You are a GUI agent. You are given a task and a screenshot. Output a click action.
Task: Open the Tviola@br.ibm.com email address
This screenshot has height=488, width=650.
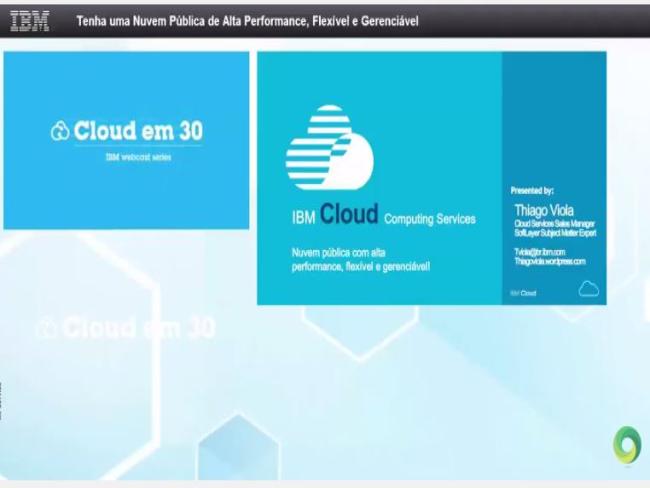[x=540, y=252]
